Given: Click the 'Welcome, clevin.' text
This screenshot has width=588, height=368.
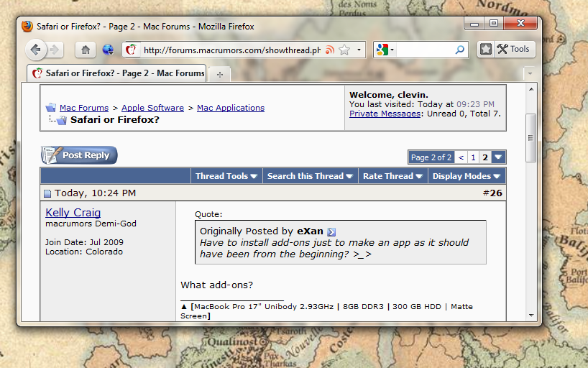Looking at the screenshot, I should click(x=388, y=95).
